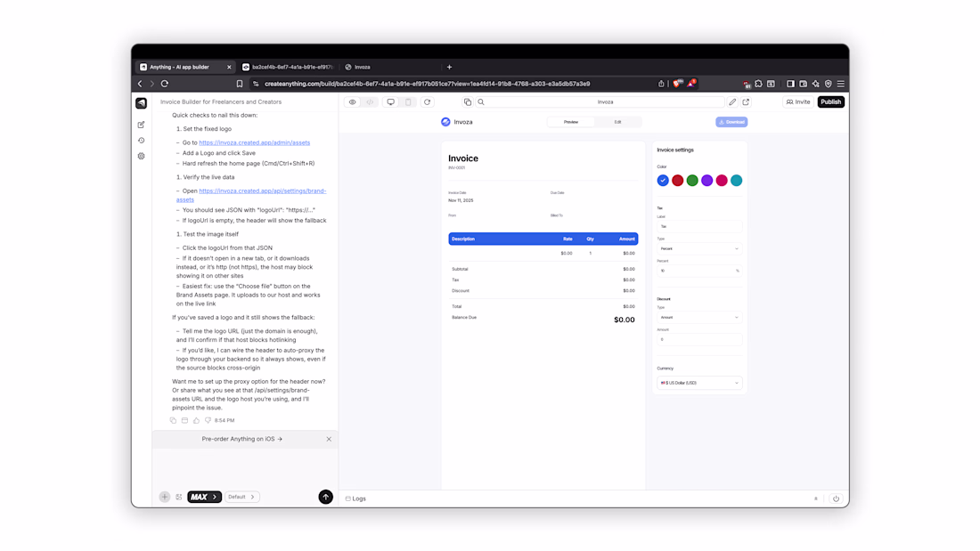Switch to the ba2cef4b browser tab
Screen dimensions: 980x551
pos(289,67)
